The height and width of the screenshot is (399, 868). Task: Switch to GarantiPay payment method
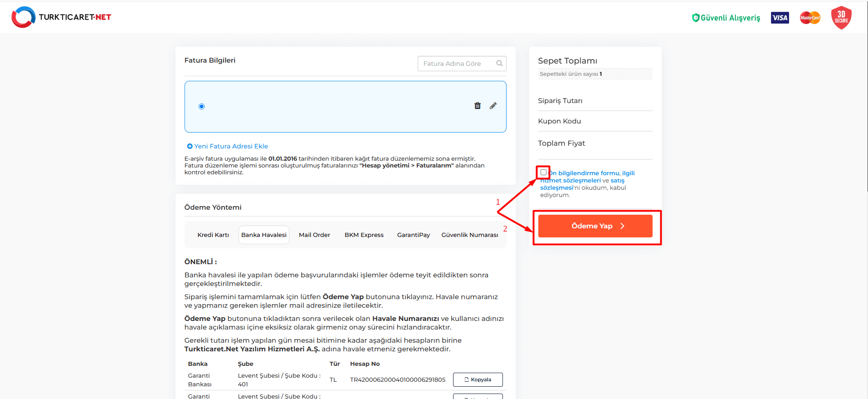click(413, 235)
